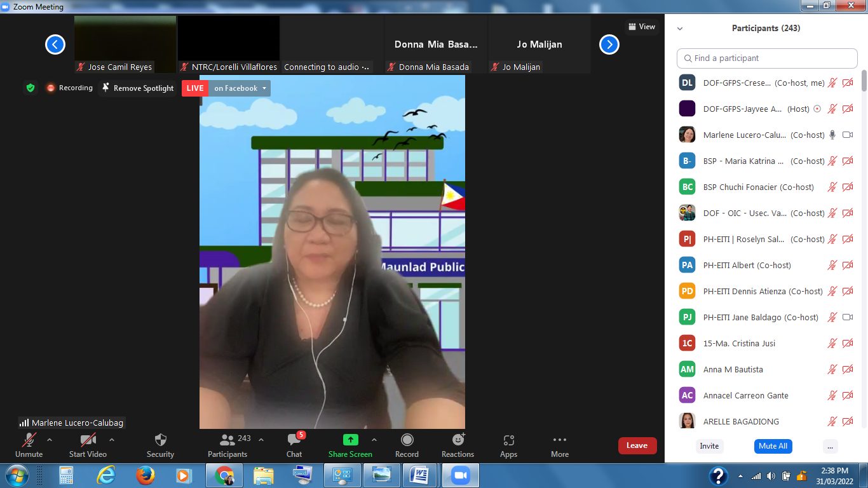Click the Unmute microphone icon
The height and width of the screenshot is (488, 868).
[x=29, y=440]
